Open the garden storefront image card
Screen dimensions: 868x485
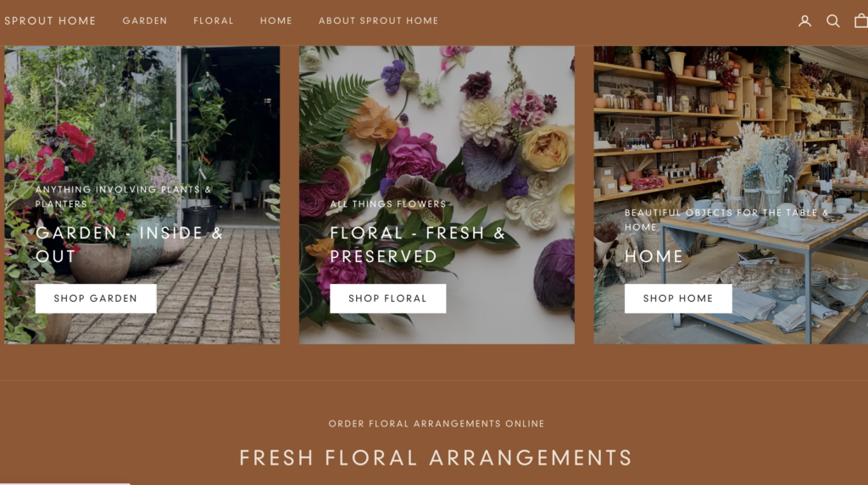tap(142, 195)
